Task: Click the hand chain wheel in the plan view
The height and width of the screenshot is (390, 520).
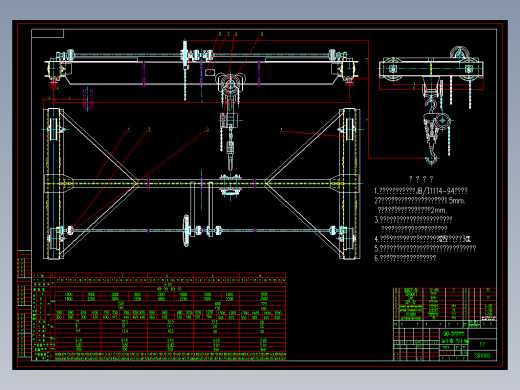Action: coord(186,231)
